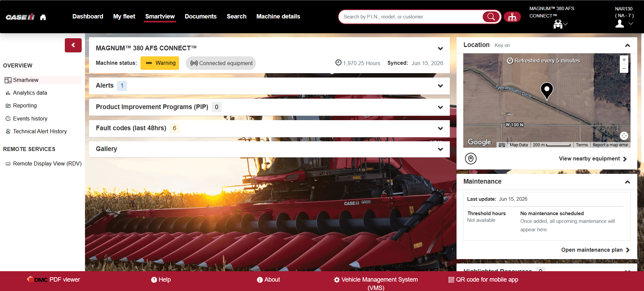Click the home icon beside Case IH logo
Screen dimensions: 644x291
coord(43,17)
